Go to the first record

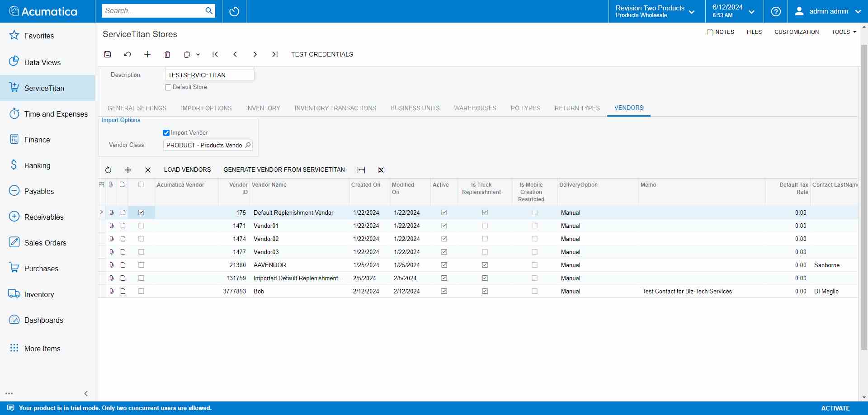pyautogui.click(x=215, y=54)
